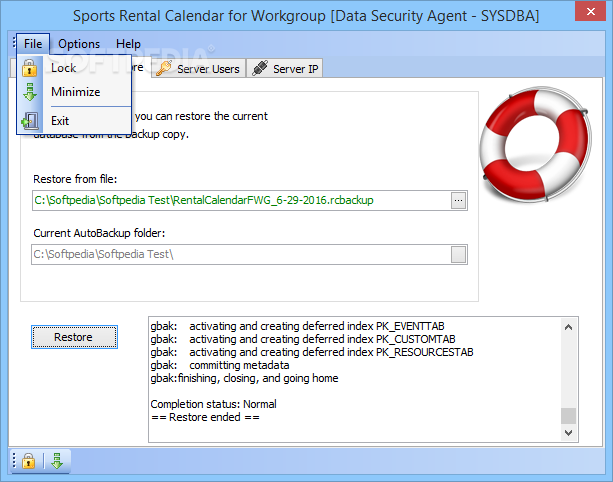613x482 pixels.
Task: Click the log scrollbar thumb
Action: (x=568, y=416)
